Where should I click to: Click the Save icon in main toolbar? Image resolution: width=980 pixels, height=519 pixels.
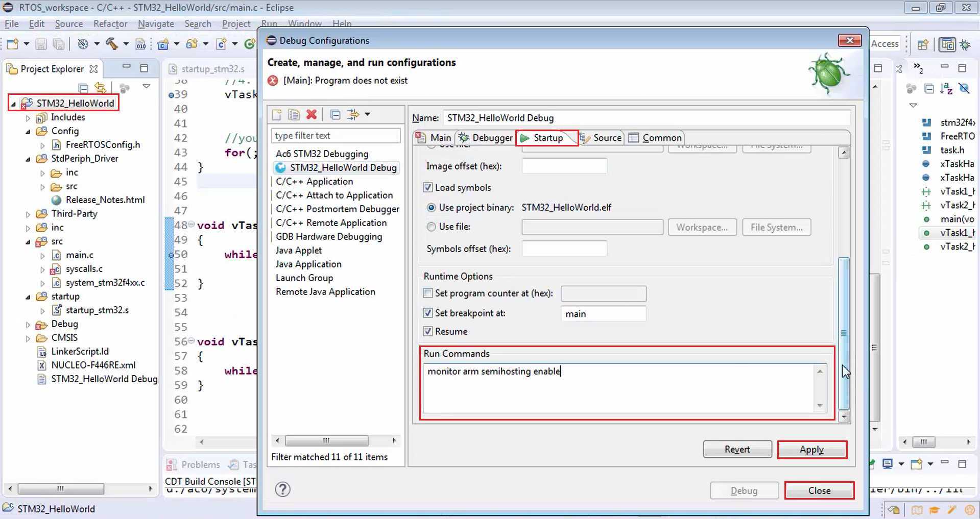[x=41, y=44]
